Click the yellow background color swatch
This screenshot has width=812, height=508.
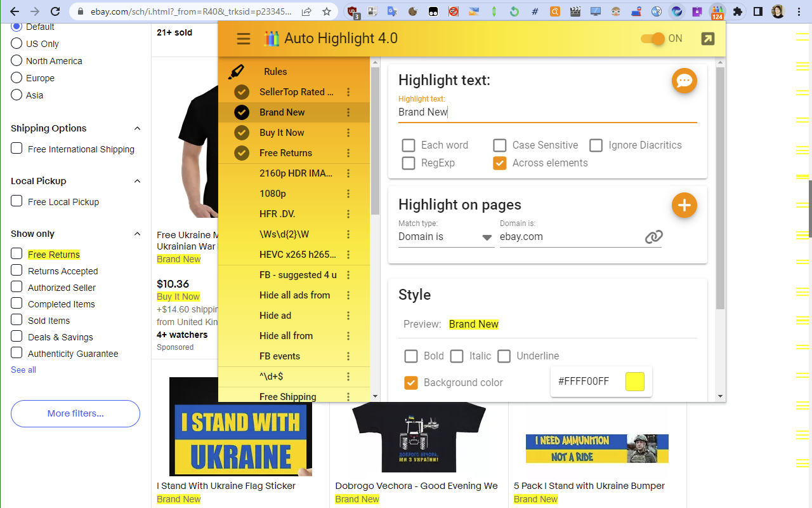tap(635, 382)
